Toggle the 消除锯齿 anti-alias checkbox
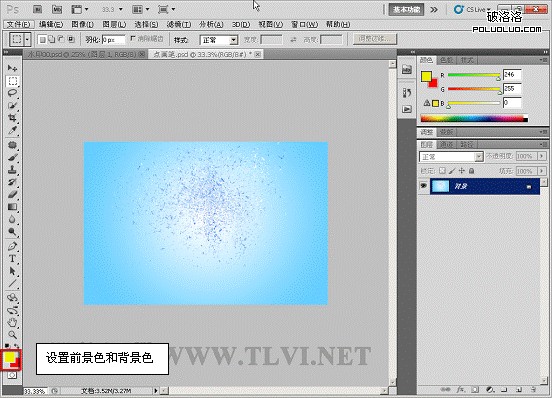 (x=133, y=38)
